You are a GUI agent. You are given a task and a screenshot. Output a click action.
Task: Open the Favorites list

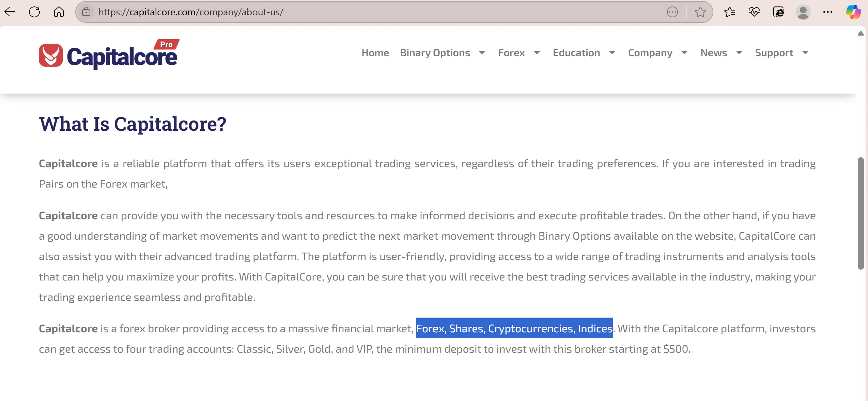point(730,12)
